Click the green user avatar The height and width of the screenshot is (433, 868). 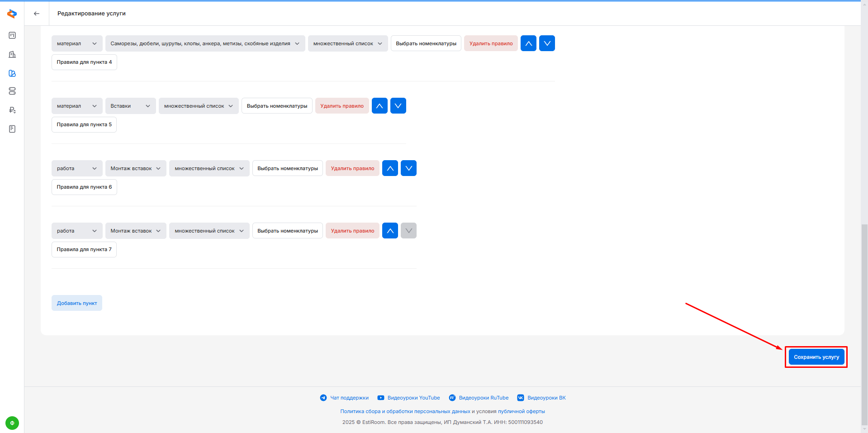click(12, 423)
